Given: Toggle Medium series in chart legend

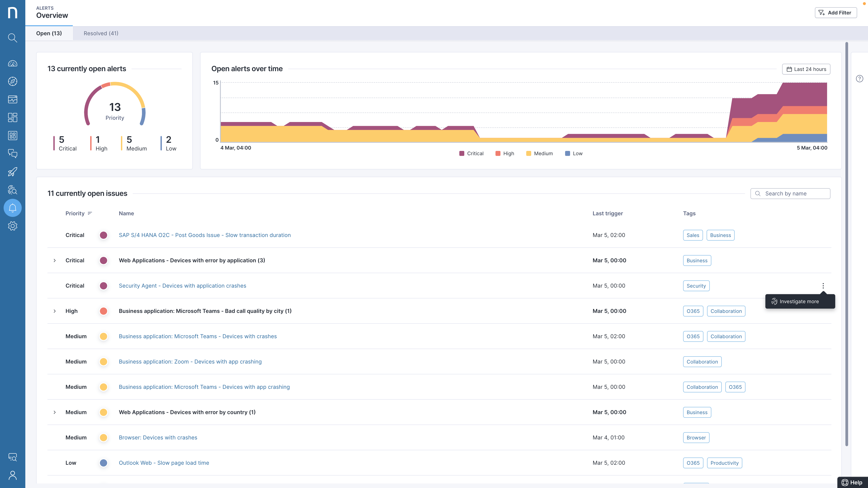Looking at the screenshot, I should tap(539, 153).
